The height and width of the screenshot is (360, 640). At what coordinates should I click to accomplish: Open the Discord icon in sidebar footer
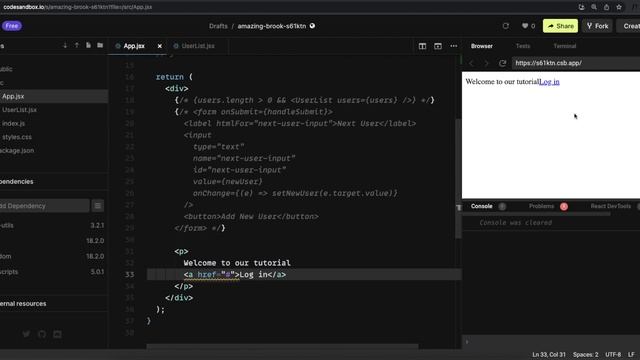57,334
